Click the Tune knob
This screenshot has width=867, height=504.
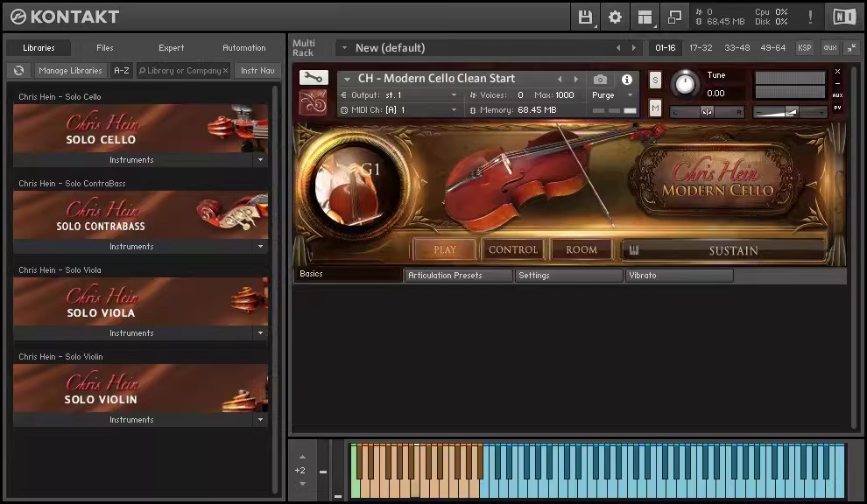686,85
